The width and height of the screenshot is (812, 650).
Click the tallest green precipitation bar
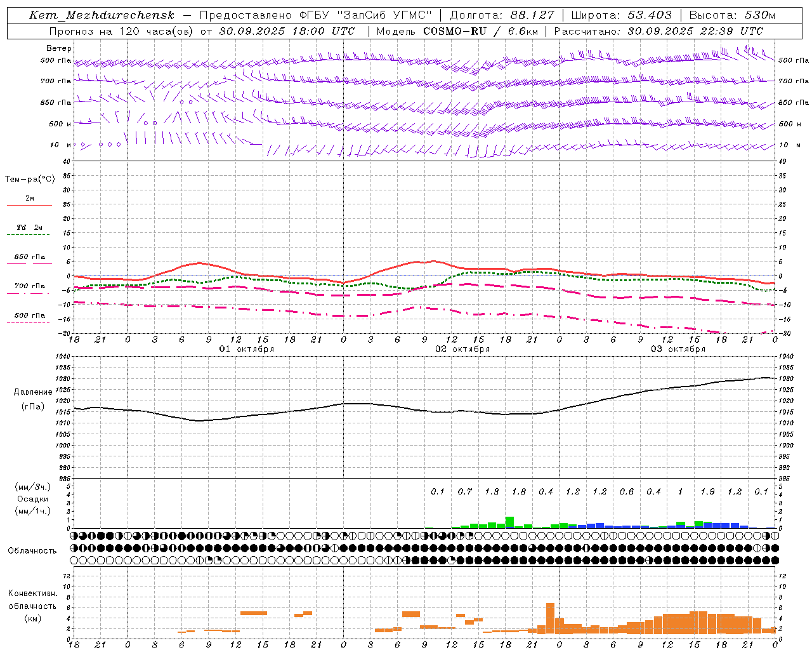509,522
